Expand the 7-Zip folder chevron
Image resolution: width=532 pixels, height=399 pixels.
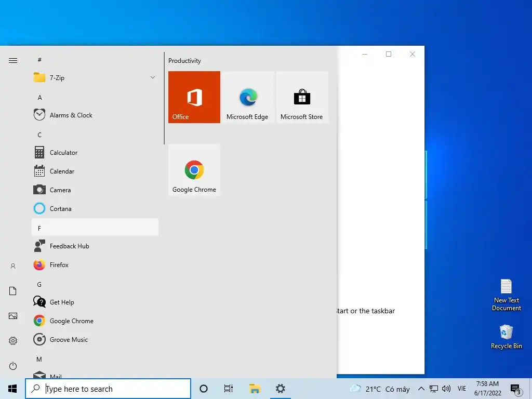[x=153, y=78]
